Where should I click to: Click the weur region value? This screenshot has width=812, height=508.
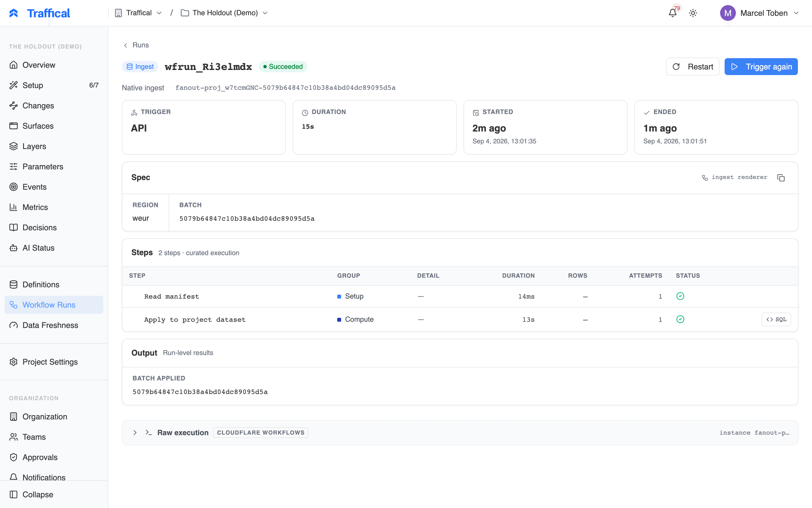point(141,218)
